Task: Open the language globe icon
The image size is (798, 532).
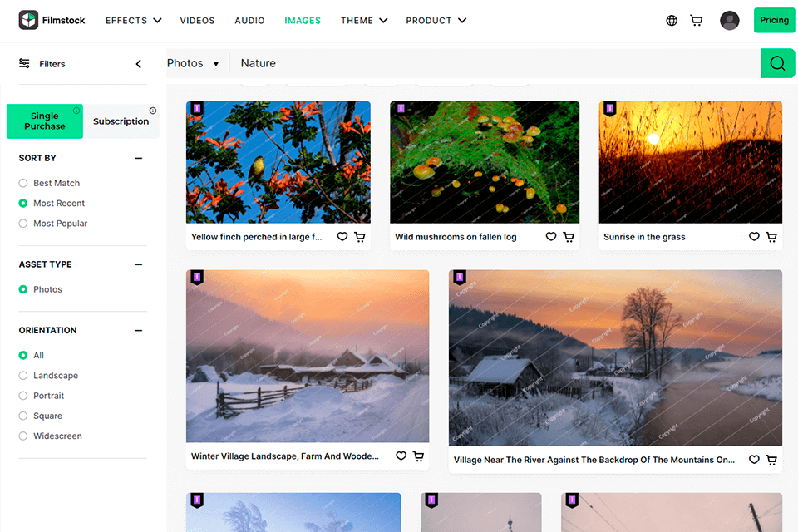Action: tap(672, 20)
